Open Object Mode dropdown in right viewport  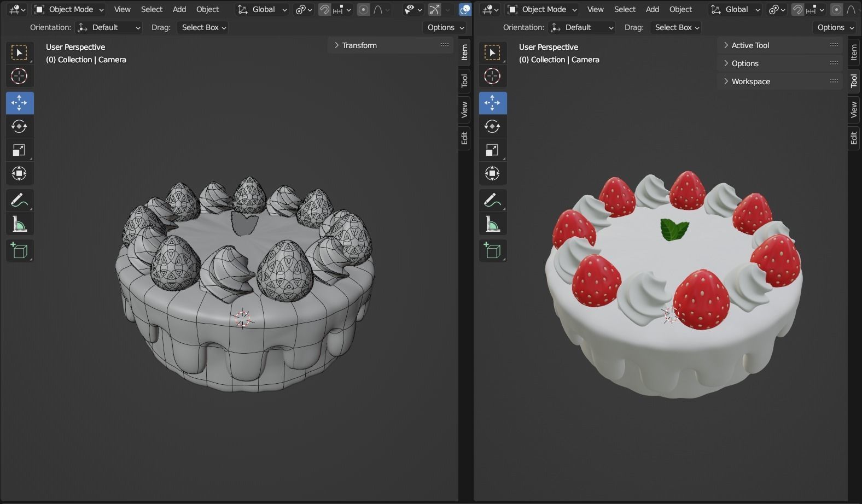pyautogui.click(x=541, y=9)
